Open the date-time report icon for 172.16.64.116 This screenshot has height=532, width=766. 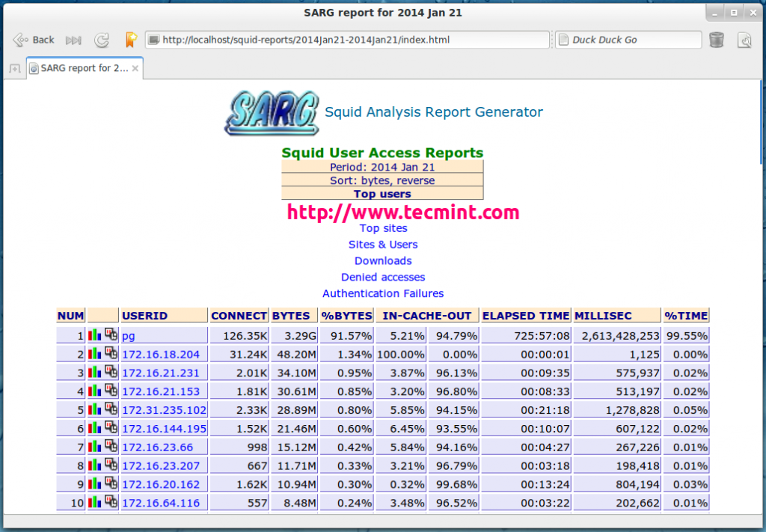(110, 503)
